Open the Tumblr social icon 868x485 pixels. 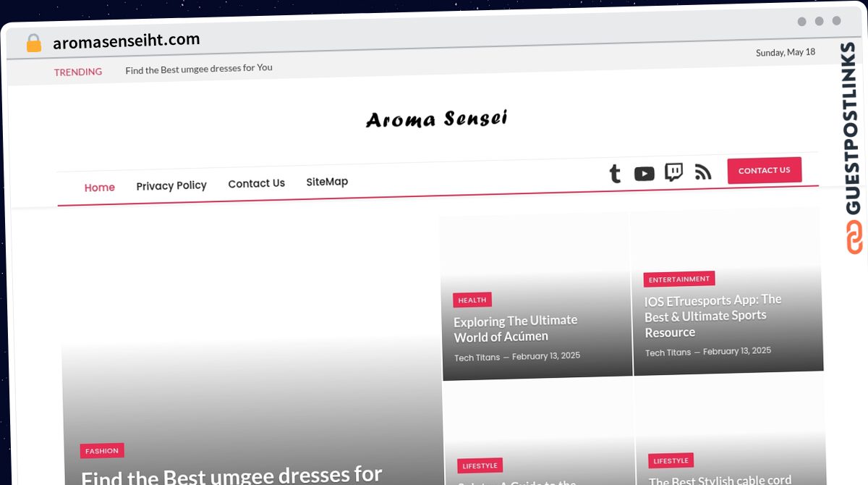tap(615, 174)
